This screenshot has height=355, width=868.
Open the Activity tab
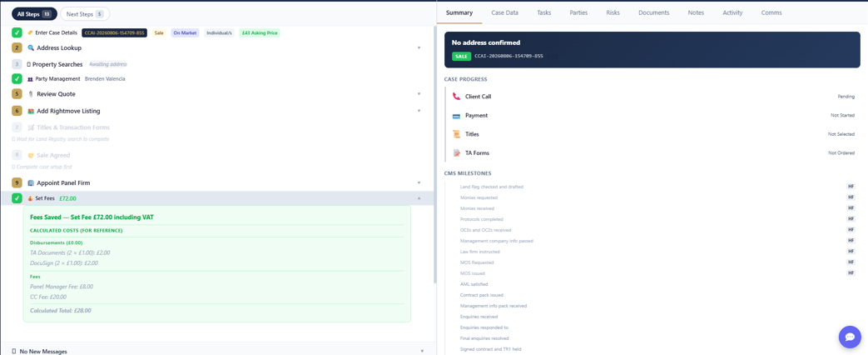point(733,12)
